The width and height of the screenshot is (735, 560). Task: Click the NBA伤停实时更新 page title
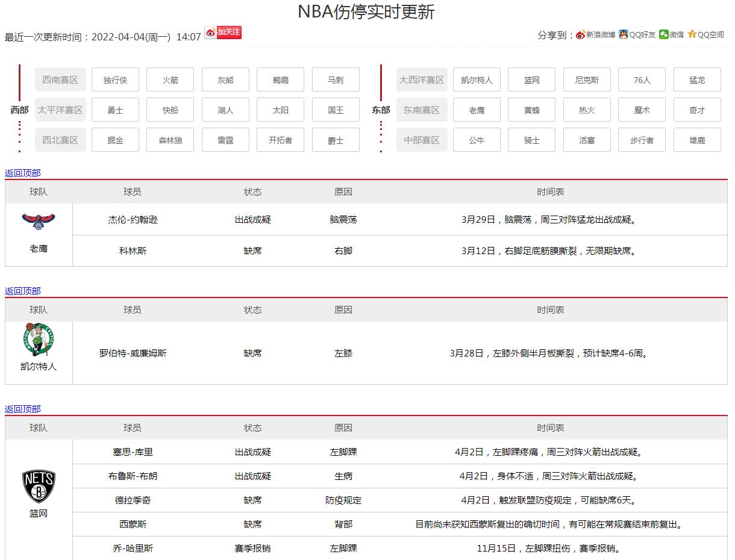click(366, 11)
